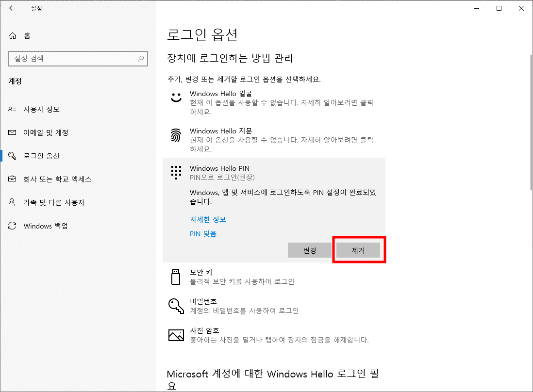Expand the Windows Hello 얼굴 option

click(x=274, y=102)
